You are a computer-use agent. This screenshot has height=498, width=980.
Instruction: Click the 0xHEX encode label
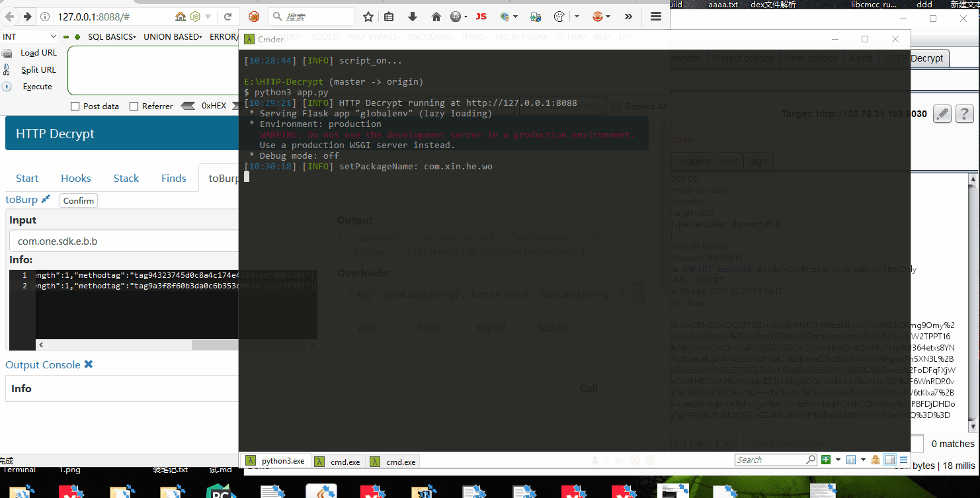click(x=214, y=106)
